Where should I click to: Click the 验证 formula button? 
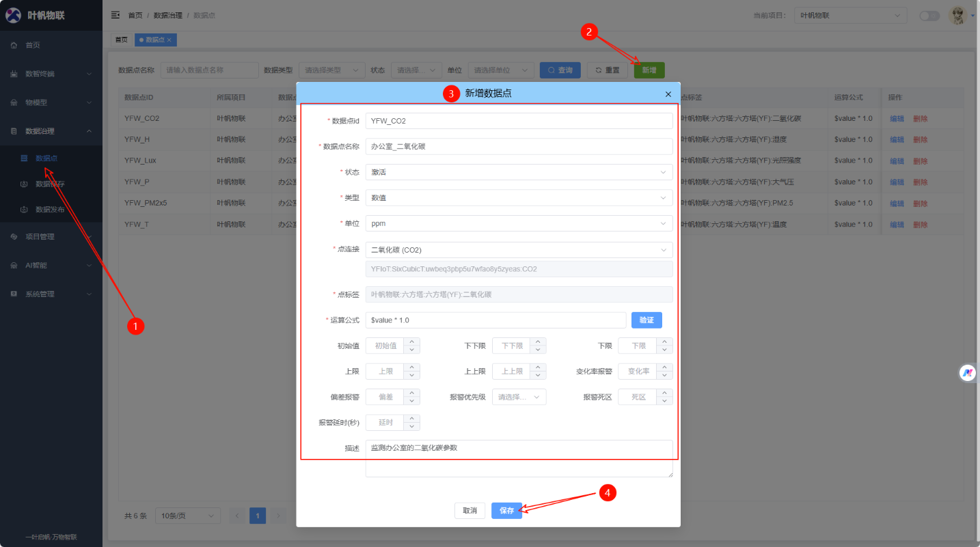point(646,320)
